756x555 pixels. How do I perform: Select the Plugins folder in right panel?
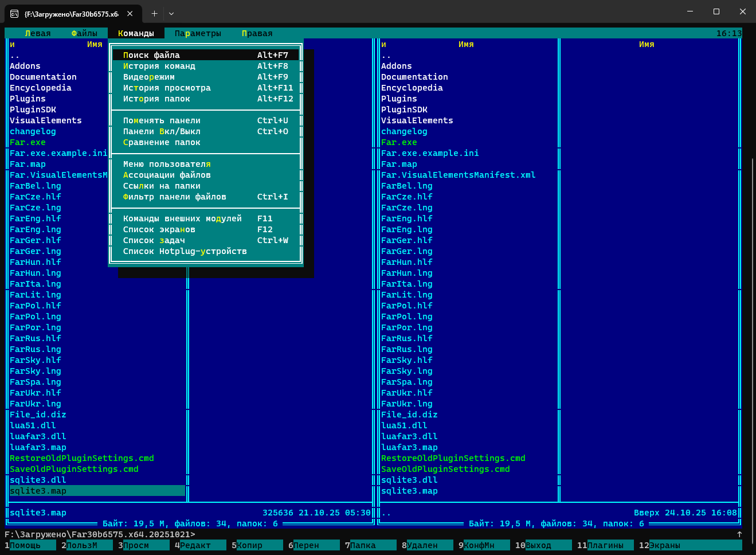[x=399, y=99]
